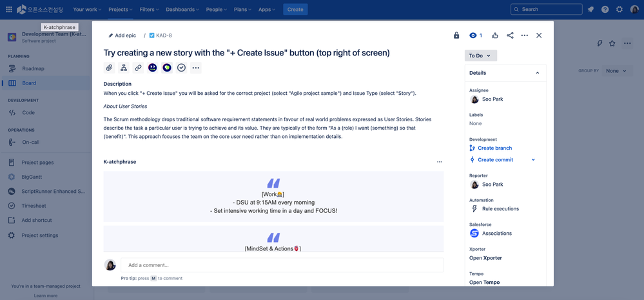Open BigGantt in the sidebar
Image resolution: width=644 pixels, height=300 pixels.
tap(46, 177)
